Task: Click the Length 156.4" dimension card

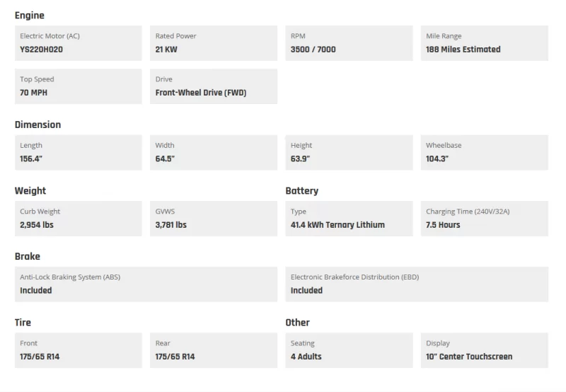Action: (x=78, y=152)
